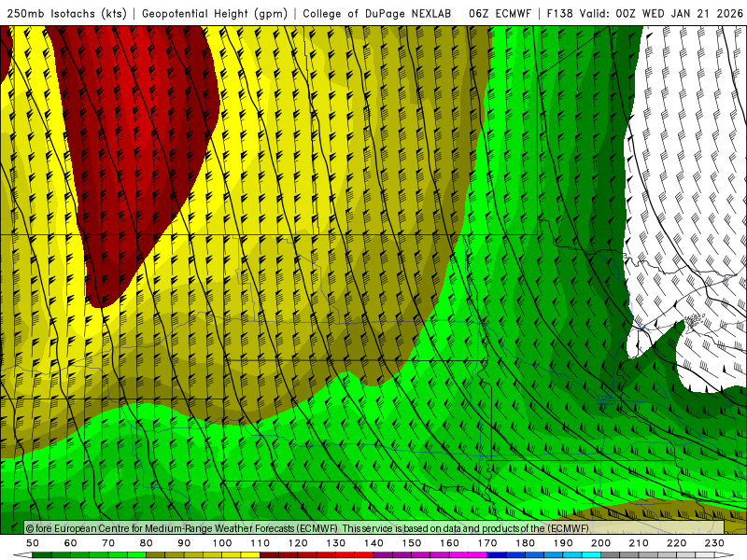Click the 120 label on the color scale
The height and width of the screenshot is (560, 747).
click(x=298, y=543)
